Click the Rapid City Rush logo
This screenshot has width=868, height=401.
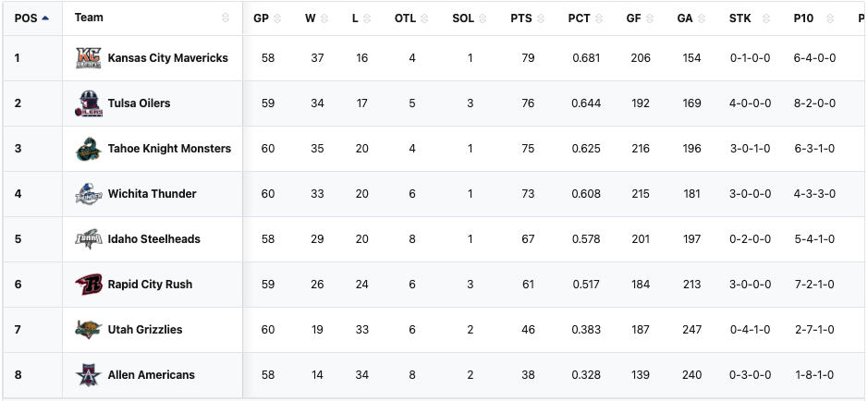pos(89,285)
